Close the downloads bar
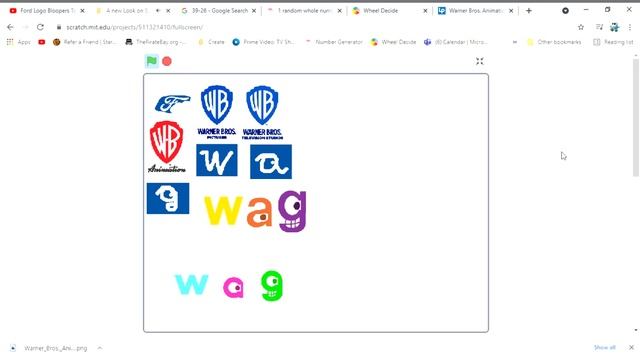The width and height of the screenshot is (640, 360). click(631, 348)
